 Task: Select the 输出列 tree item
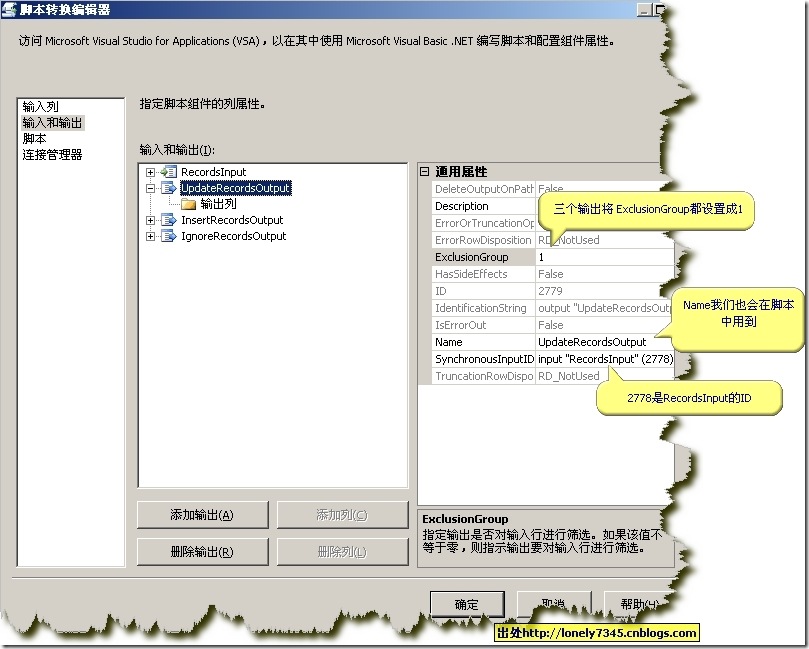click(218, 204)
